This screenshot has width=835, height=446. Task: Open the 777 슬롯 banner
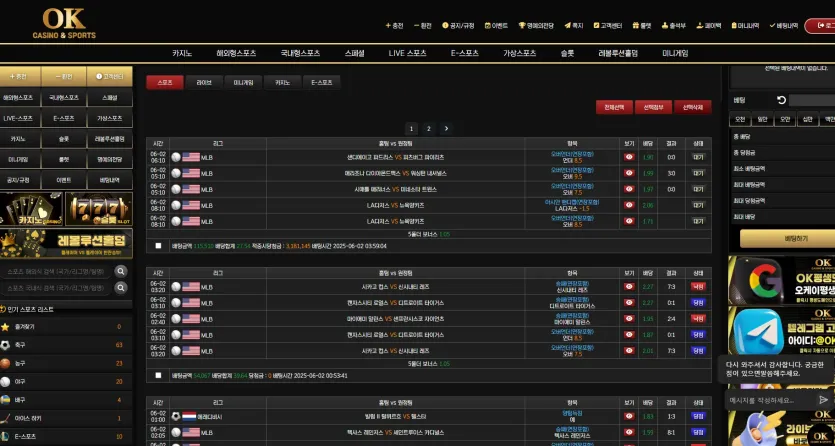click(99, 209)
